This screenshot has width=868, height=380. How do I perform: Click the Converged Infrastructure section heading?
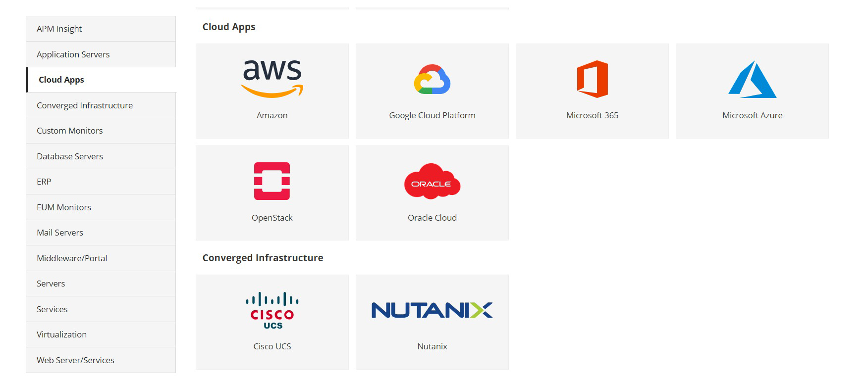pos(263,258)
